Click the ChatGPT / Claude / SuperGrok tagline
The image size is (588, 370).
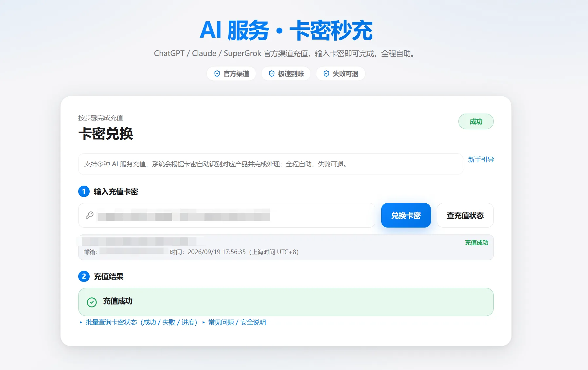click(x=284, y=53)
